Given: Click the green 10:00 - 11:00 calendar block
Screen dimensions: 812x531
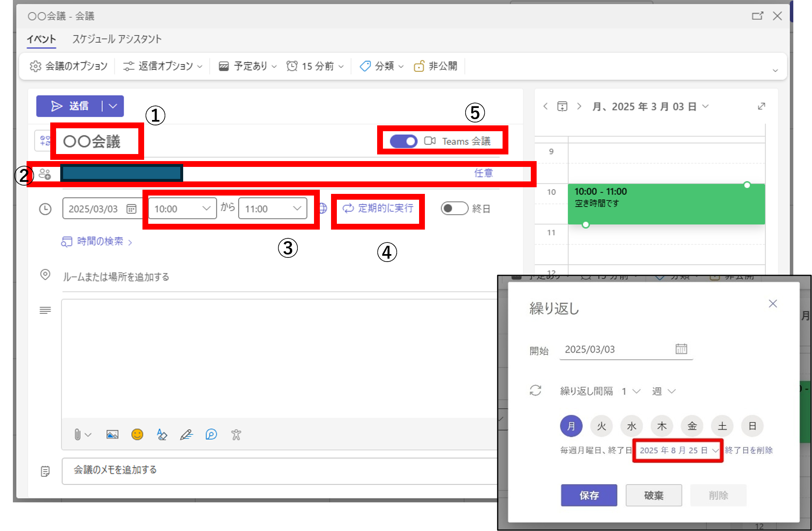Looking at the screenshot, I should [x=666, y=204].
